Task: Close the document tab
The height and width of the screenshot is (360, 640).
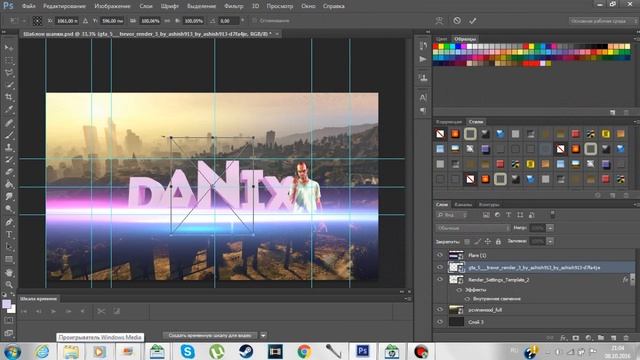Action: 277,34
